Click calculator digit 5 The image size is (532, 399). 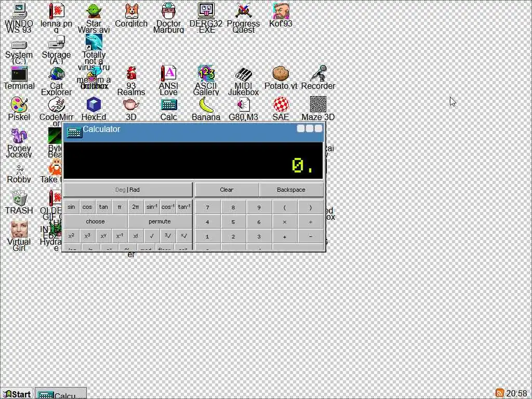tap(233, 222)
